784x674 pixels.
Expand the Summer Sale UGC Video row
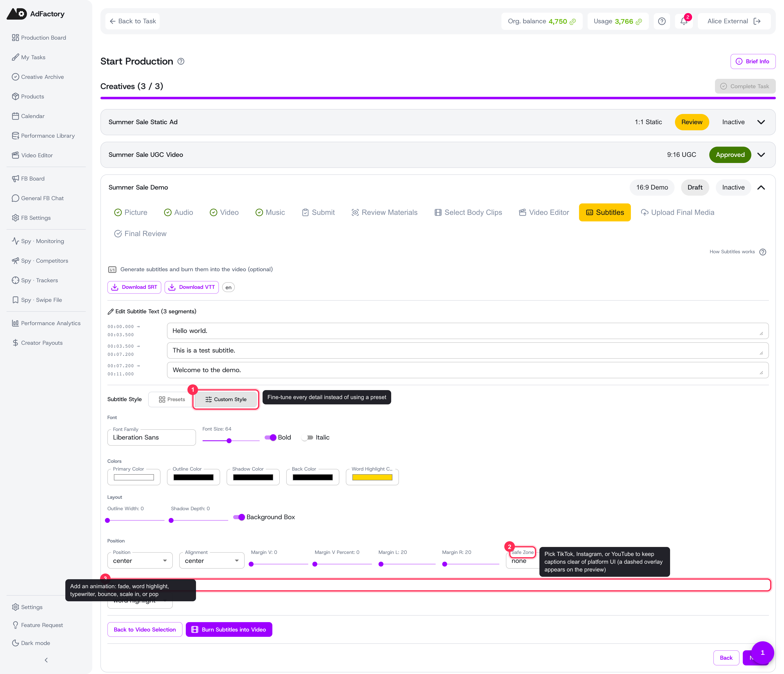click(x=761, y=155)
